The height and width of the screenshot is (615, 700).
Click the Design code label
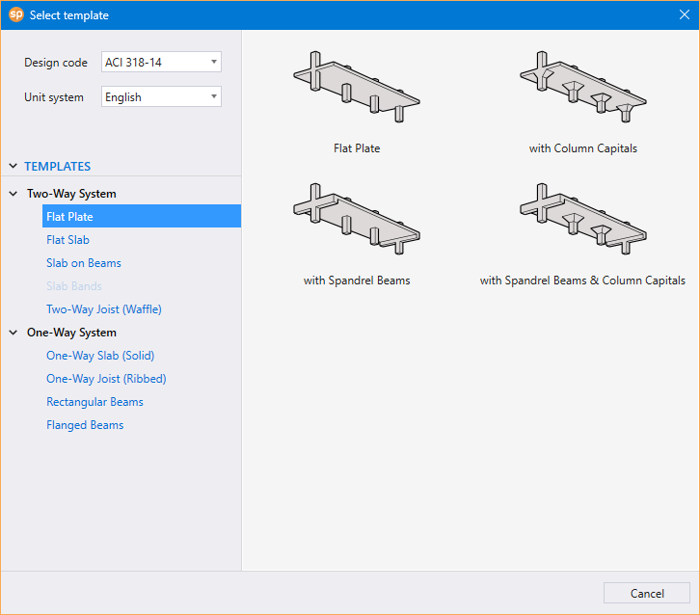point(56,63)
